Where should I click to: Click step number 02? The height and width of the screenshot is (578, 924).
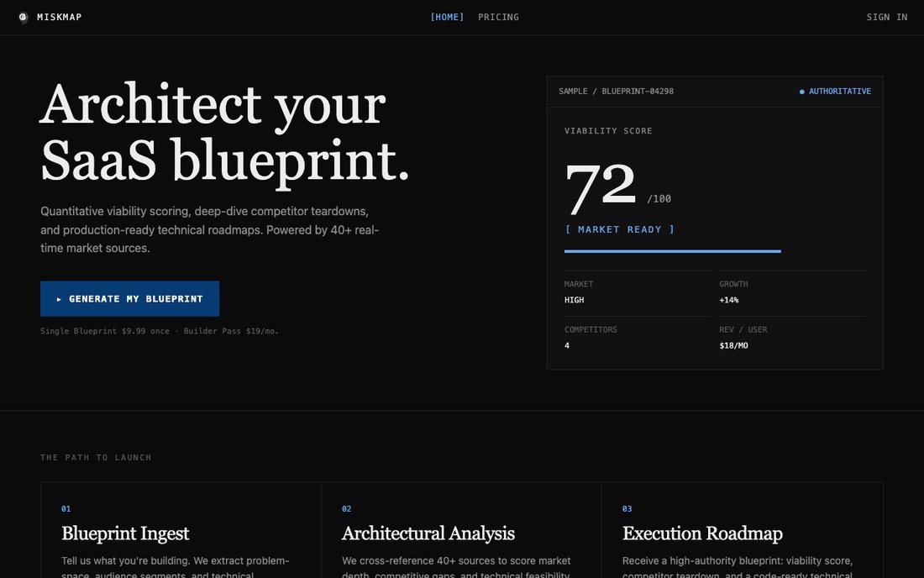346,508
